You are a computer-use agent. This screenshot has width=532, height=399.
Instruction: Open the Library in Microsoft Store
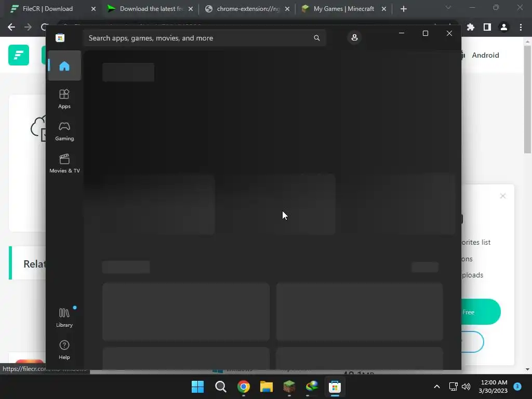64,317
